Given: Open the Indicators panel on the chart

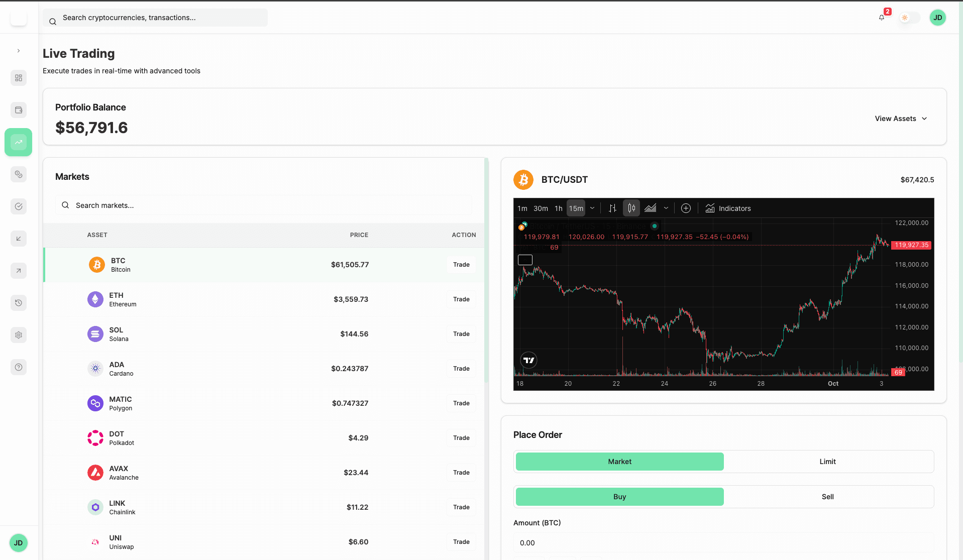Looking at the screenshot, I should click(x=728, y=208).
